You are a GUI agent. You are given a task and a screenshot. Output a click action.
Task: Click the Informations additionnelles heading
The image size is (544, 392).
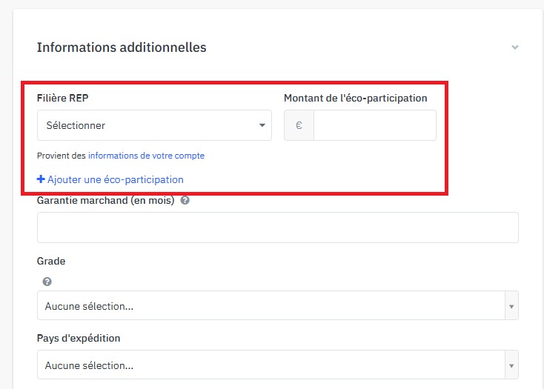pos(122,47)
